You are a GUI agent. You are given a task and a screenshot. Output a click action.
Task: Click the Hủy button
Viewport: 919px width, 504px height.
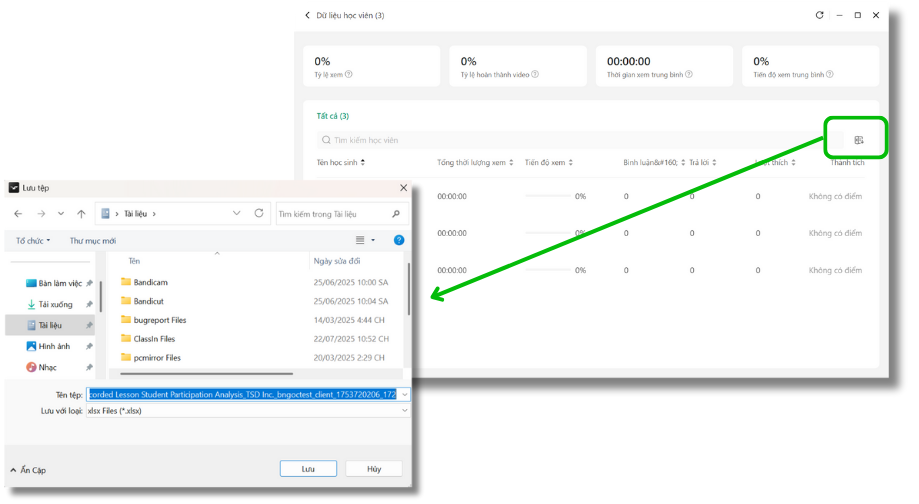tap(374, 469)
